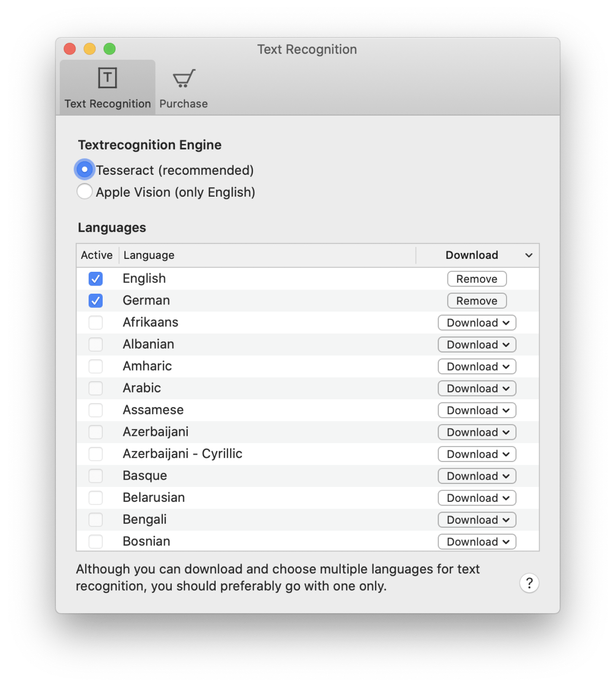Click the Download column header chevron
Image resolution: width=616 pixels, height=687 pixels.
(x=529, y=255)
